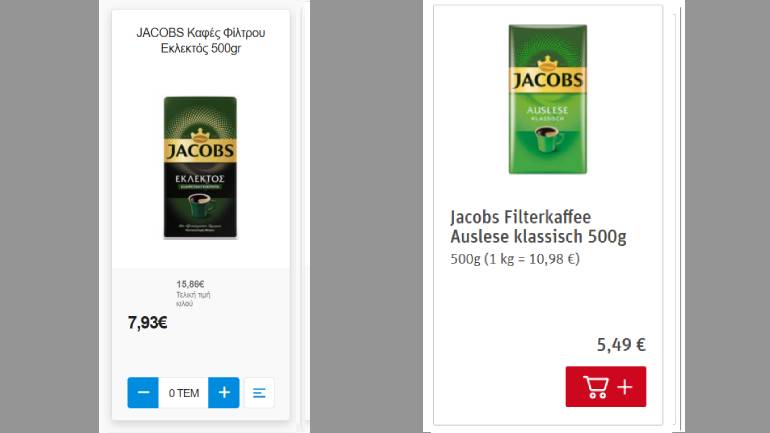Increase quantity with the blue plus button
Screen dimensions: 770x433
click(x=224, y=393)
